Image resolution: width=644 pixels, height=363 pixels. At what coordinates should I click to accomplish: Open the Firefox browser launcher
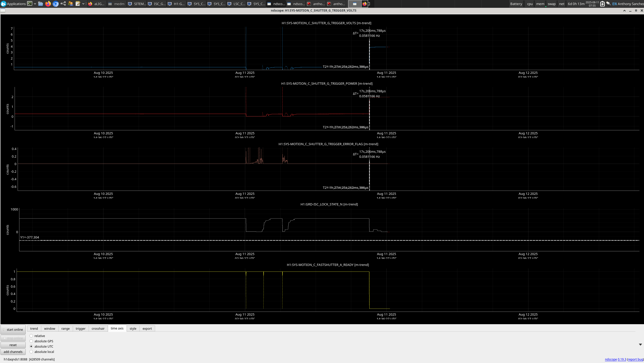pyautogui.click(x=48, y=4)
